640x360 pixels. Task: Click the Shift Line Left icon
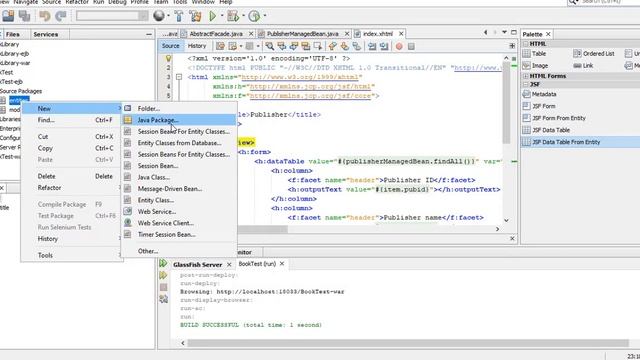point(372,46)
